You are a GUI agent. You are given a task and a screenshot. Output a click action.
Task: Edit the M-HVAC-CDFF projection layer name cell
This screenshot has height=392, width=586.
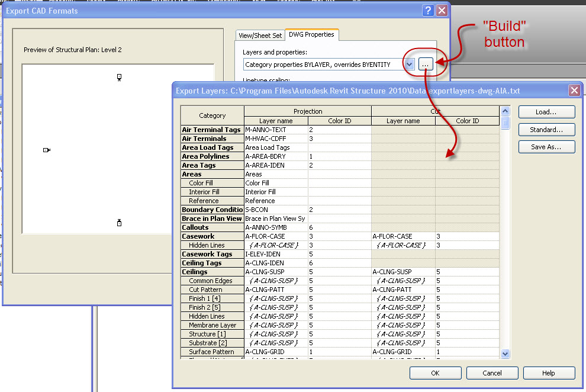click(276, 139)
